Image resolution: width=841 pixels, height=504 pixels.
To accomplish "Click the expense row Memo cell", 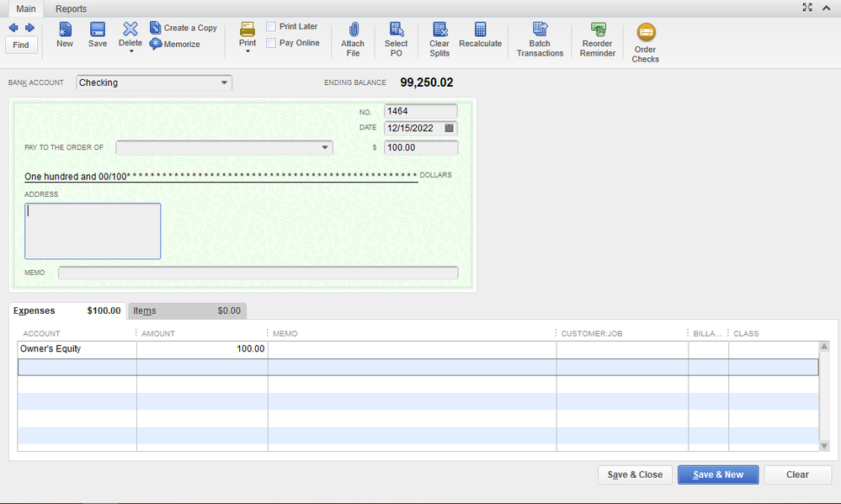I will (x=412, y=349).
